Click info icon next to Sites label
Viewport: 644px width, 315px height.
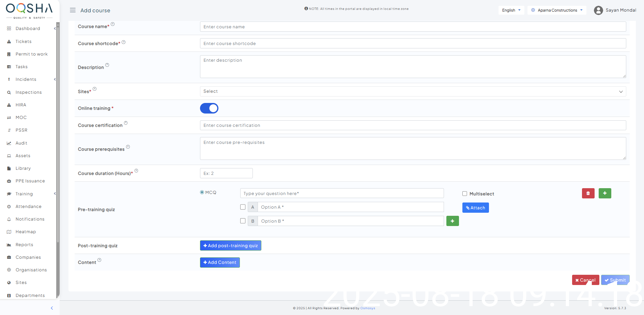95,89
